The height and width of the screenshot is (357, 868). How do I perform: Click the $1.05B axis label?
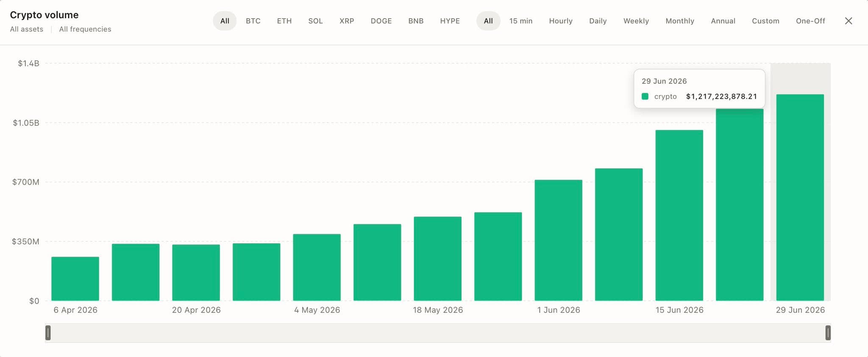[x=26, y=123]
